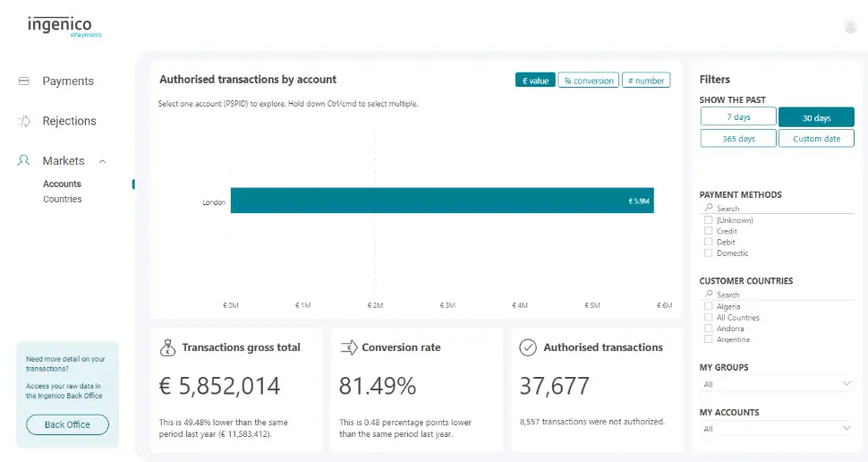Check the Algeria customer country checkbox
Screen dimensions: 868x462
point(709,306)
